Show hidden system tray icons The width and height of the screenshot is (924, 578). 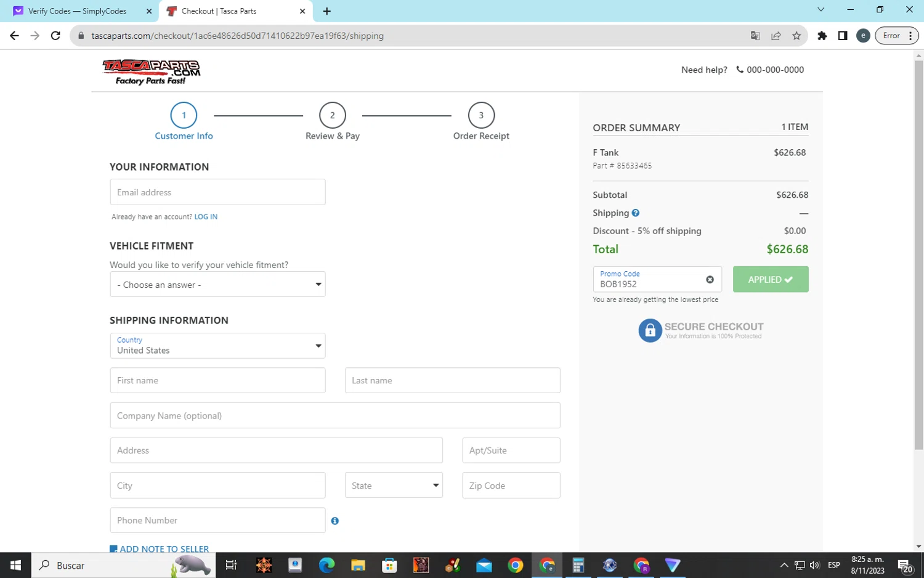coord(784,565)
